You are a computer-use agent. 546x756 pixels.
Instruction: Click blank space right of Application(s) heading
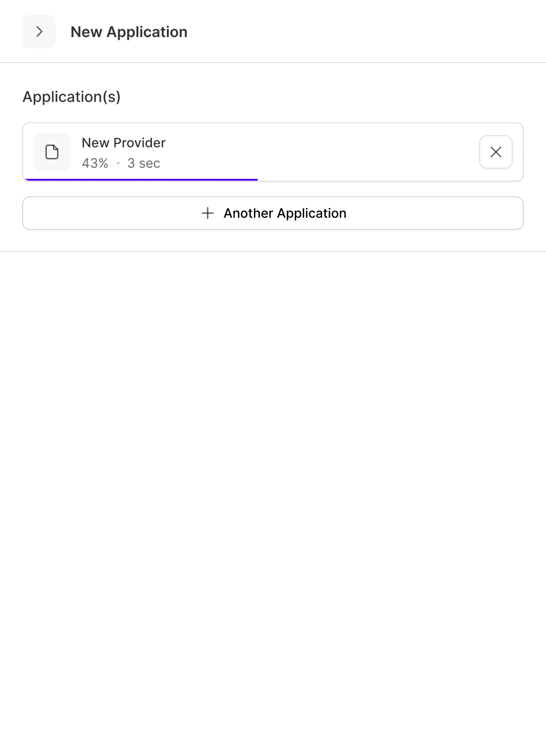coord(324,97)
